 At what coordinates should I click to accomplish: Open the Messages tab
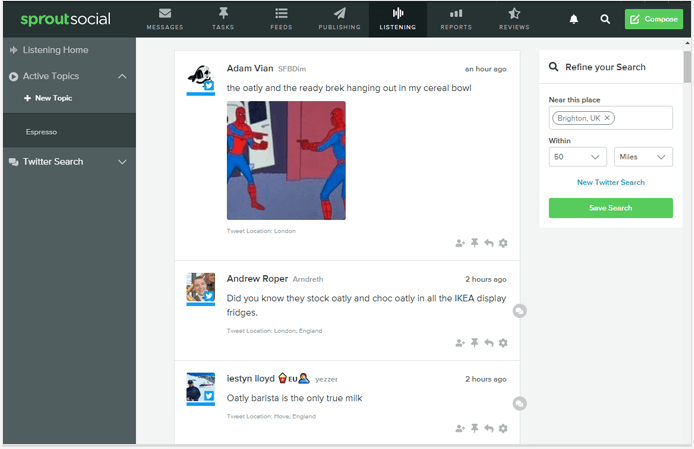(x=165, y=19)
